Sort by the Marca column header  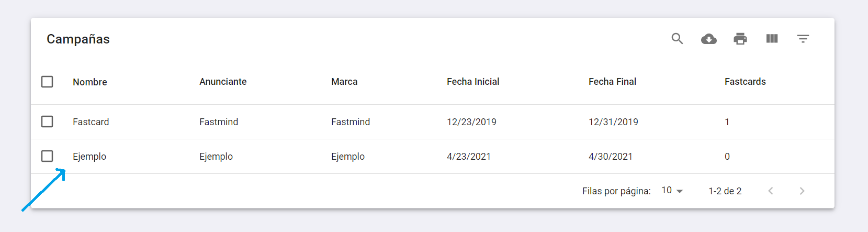pos(344,82)
